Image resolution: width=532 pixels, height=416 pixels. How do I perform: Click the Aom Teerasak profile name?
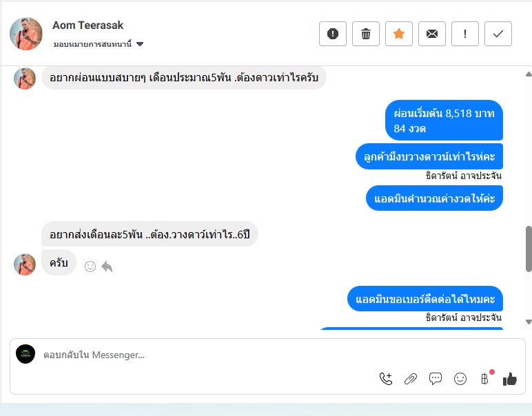click(88, 25)
